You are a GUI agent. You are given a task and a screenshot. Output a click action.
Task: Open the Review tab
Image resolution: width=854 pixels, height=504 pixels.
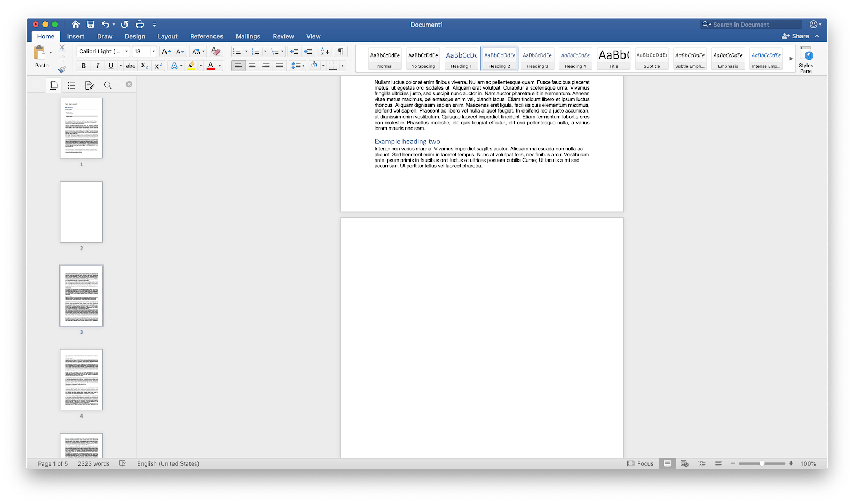(283, 37)
